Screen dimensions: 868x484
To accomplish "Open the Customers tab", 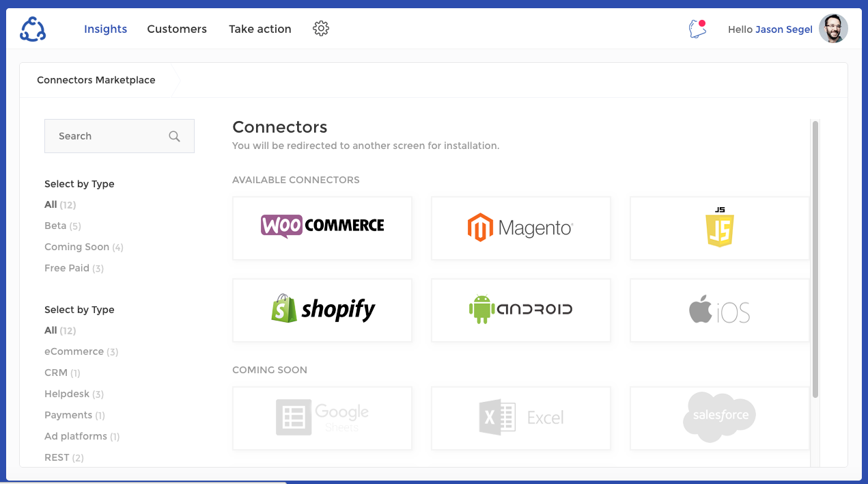I will click(177, 29).
